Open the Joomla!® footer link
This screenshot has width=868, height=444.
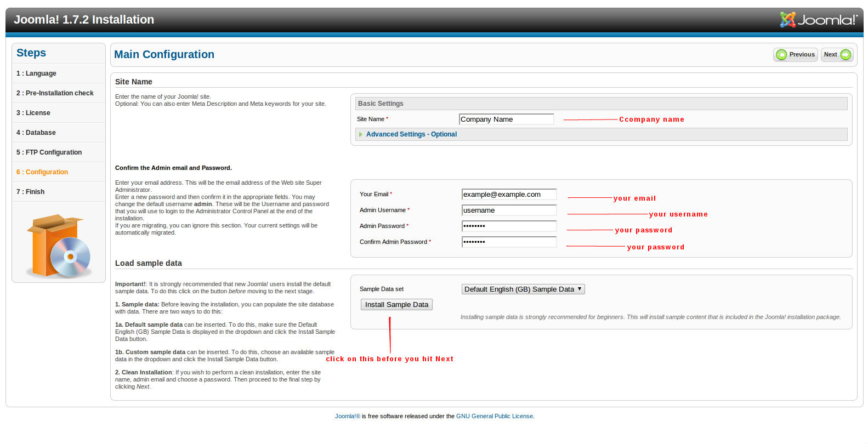point(348,417)
